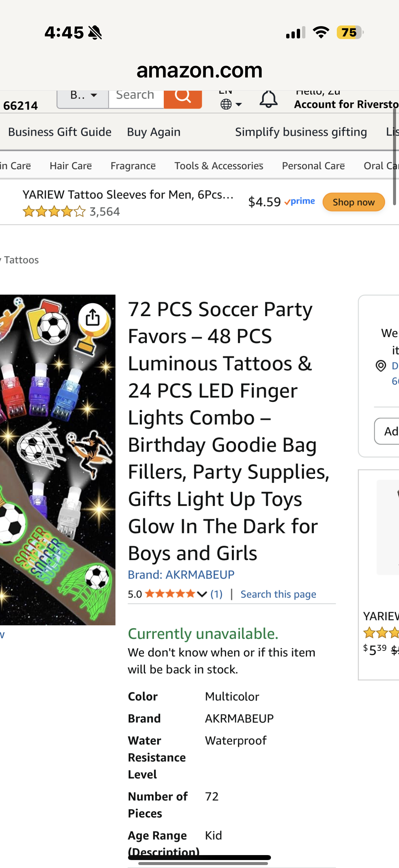Expand the search category dropdown

point(82,95)
